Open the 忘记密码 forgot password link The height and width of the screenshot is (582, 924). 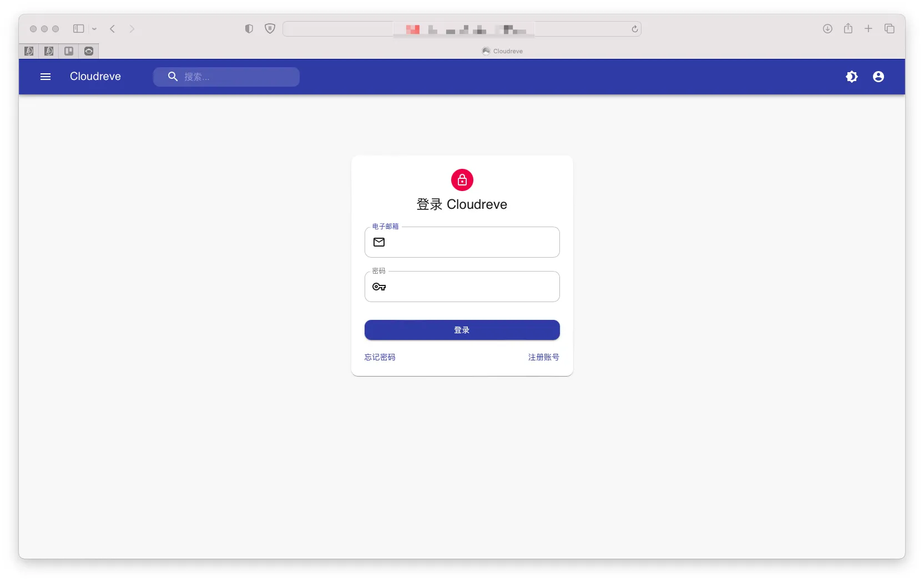[x=380, y=357]
